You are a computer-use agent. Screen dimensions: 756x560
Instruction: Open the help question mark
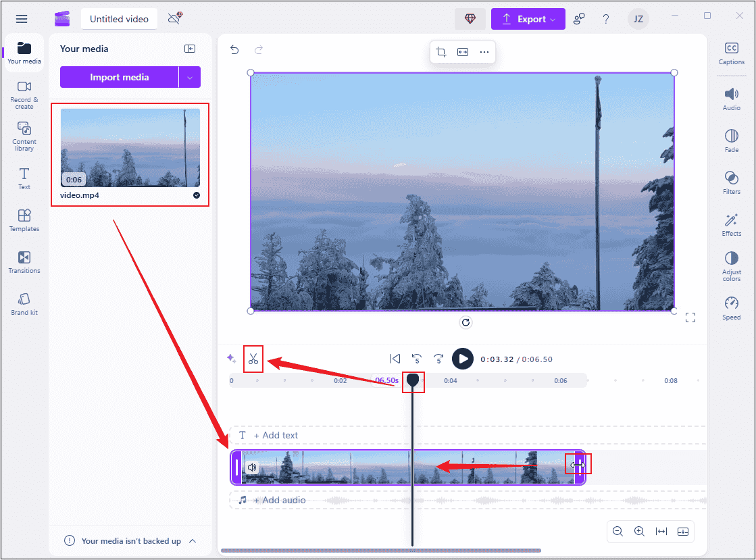coord(605,19)
